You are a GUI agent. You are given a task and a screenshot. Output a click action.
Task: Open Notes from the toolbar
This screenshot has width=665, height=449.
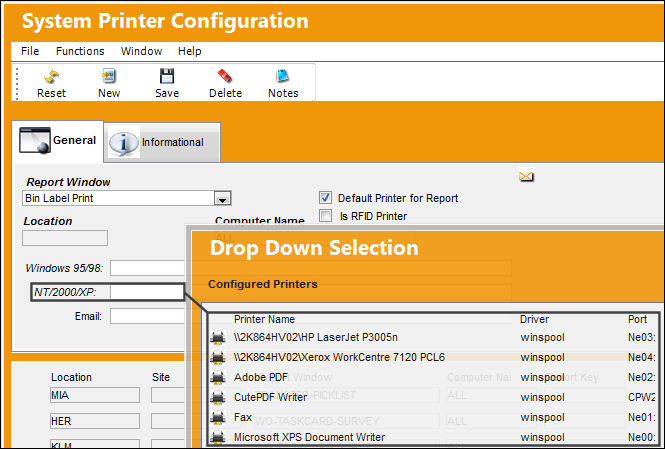(x=282, y=76)
